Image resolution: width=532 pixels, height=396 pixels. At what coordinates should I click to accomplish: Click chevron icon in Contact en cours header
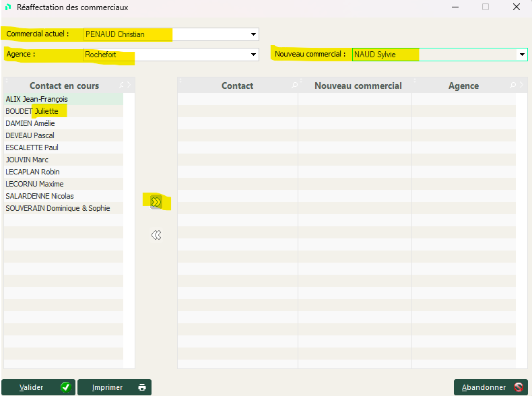tap(129, 85)
